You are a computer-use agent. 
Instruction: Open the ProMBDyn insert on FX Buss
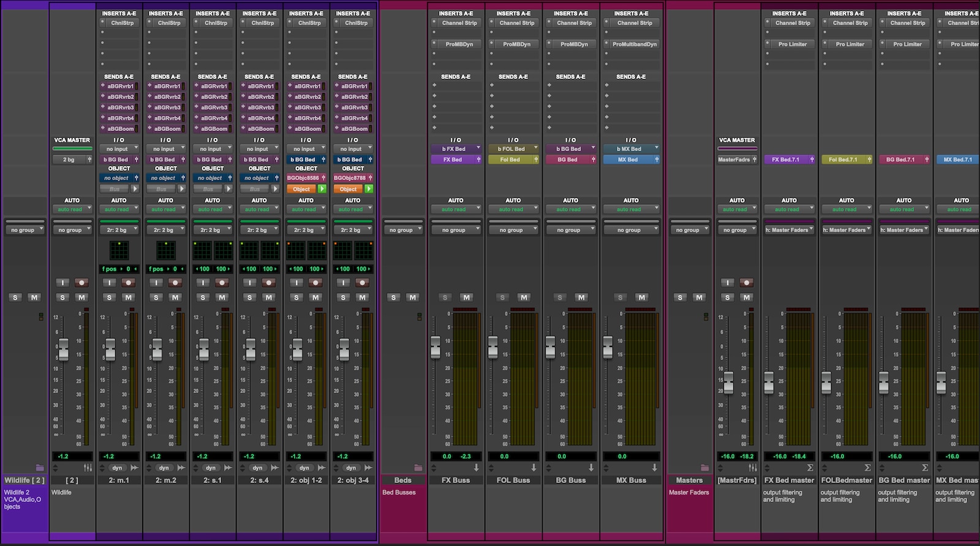pos(459,44)
